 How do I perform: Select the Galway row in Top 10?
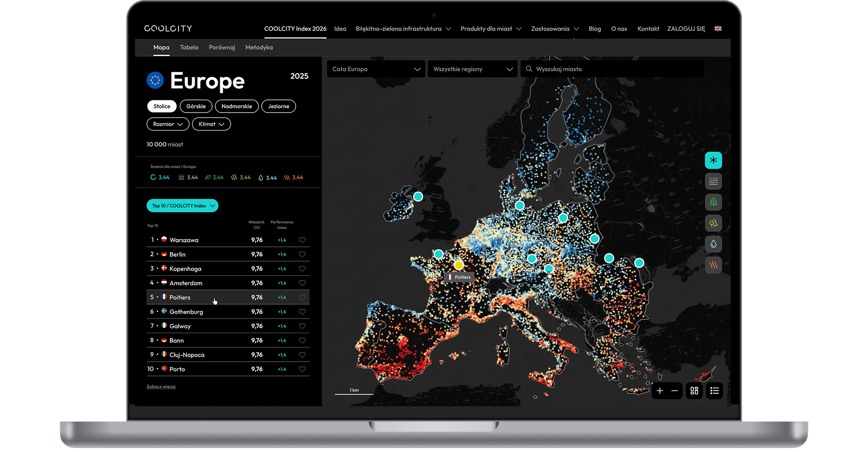click(x=228, y=326)
